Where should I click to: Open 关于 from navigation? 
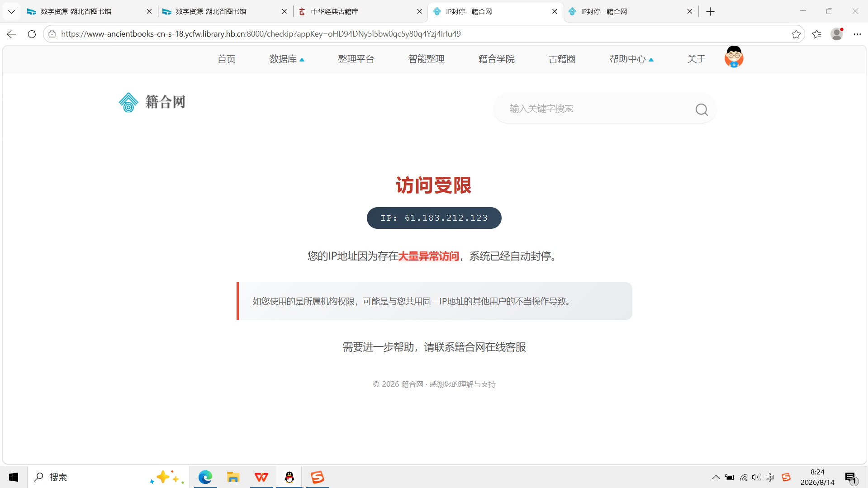(697, 59)
